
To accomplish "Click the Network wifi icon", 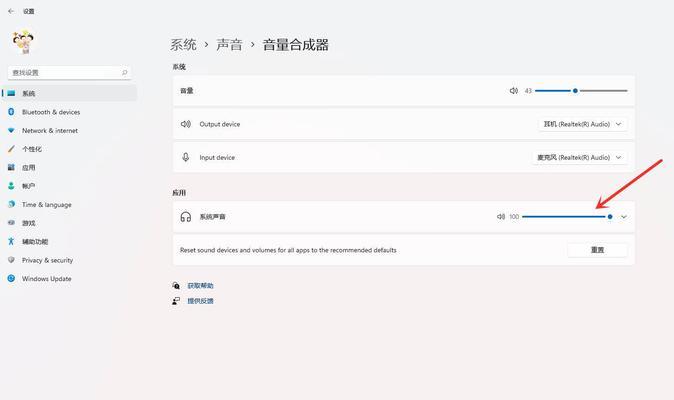I will tap(11, 130).
